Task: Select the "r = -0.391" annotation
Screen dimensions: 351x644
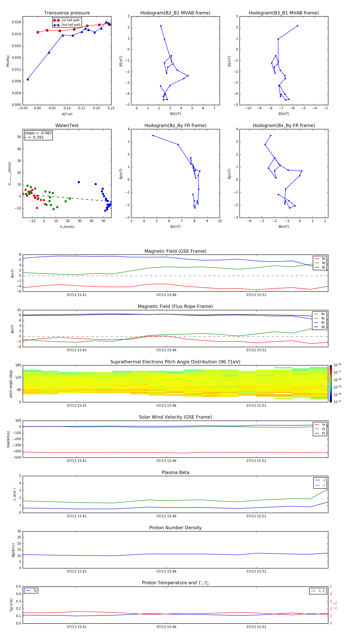Action: pos(35,137)
